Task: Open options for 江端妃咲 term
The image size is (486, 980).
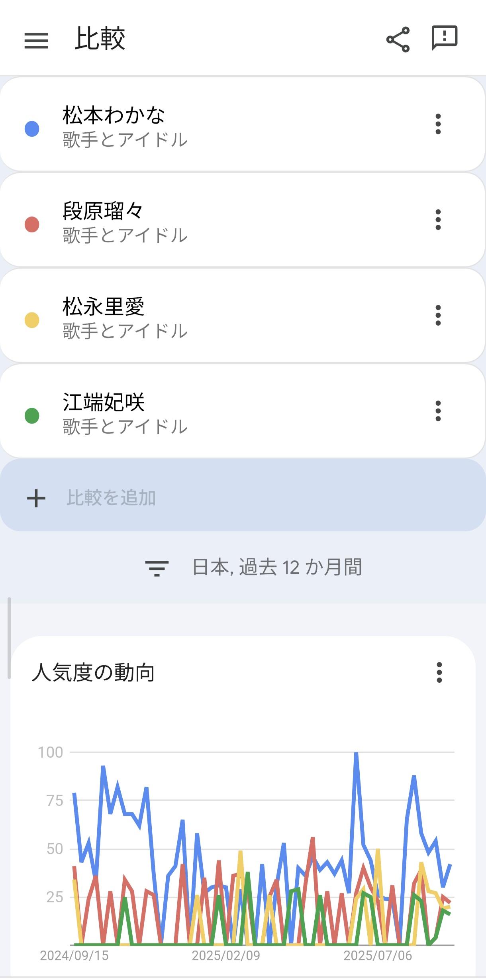Action: [438, 411]
